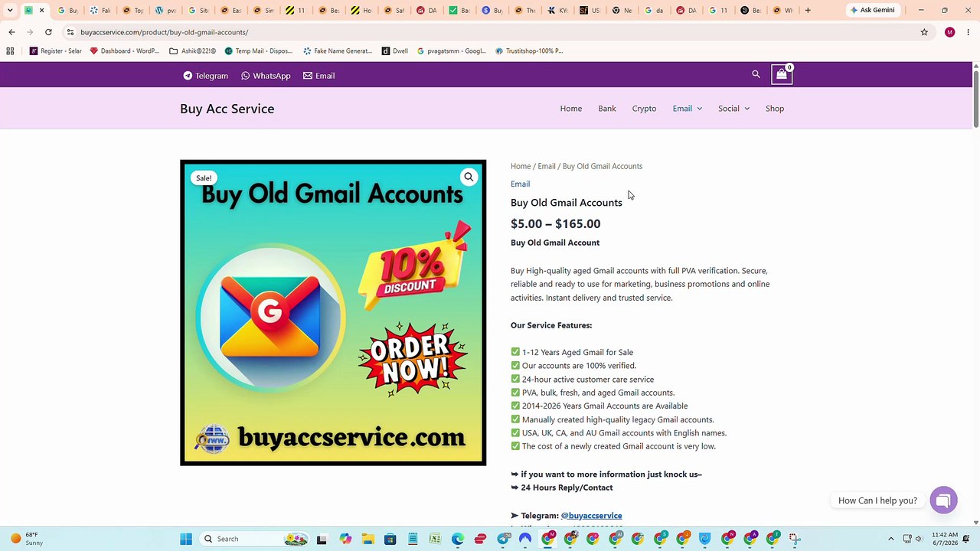Switch to the 'KY(' browser tab

[557, 10]
